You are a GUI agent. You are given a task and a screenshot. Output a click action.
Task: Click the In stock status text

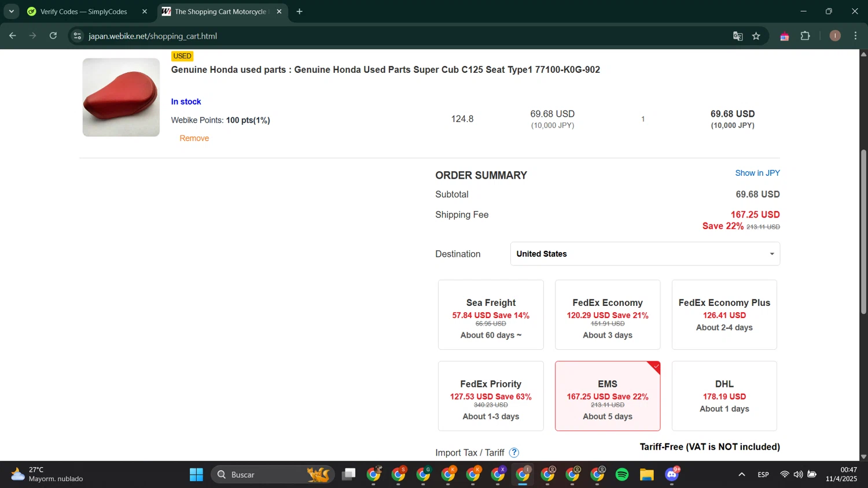[186, 101]
